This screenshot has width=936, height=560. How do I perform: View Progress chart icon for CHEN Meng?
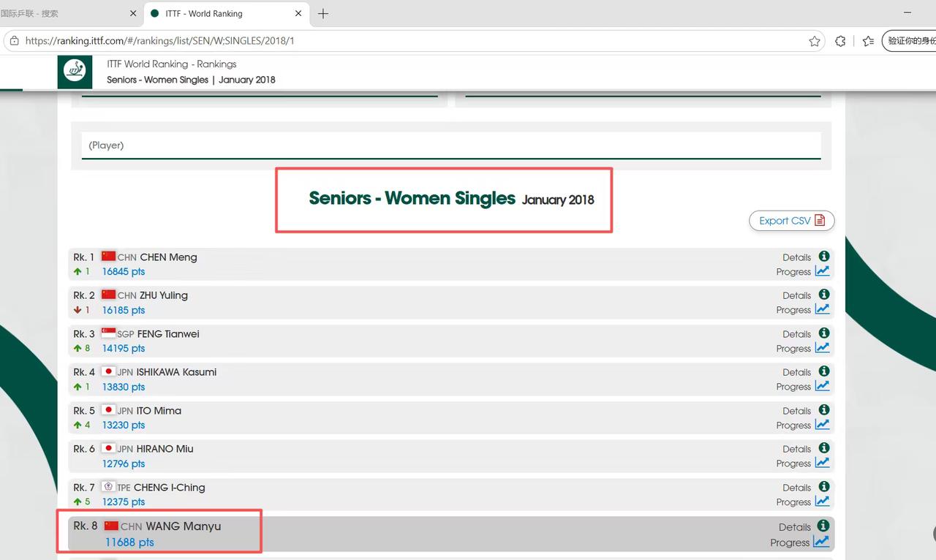[x=823, y=271]
